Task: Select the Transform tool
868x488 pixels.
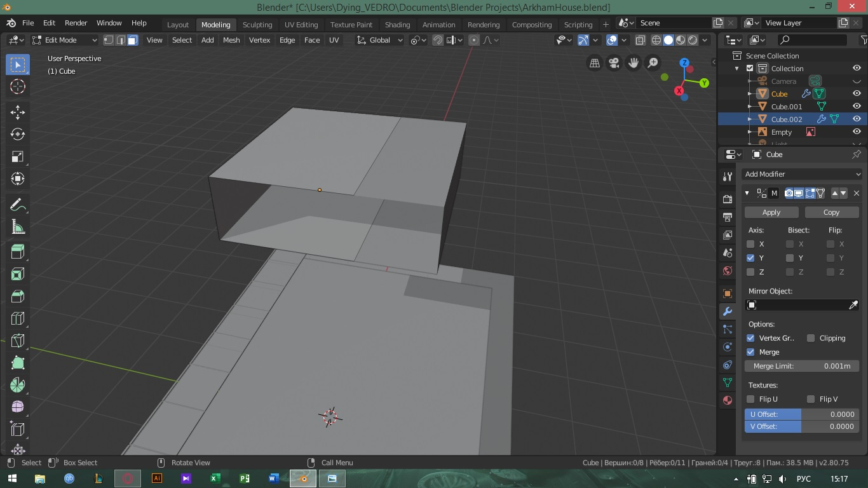Action: click(x=18, y=179)
